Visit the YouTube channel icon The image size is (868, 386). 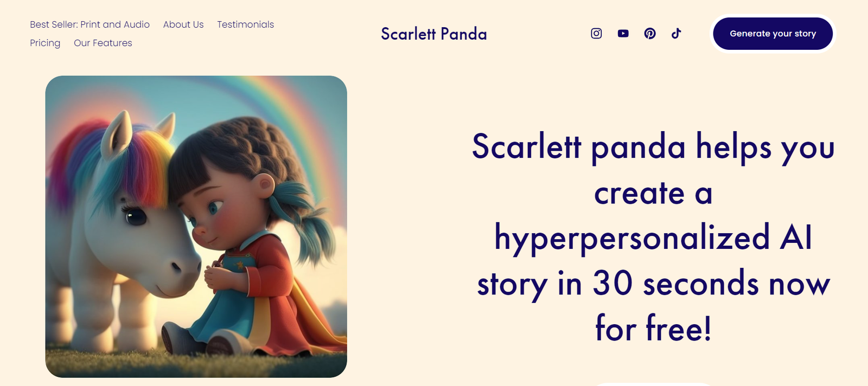pyautogui.click(x=623, y=34)
